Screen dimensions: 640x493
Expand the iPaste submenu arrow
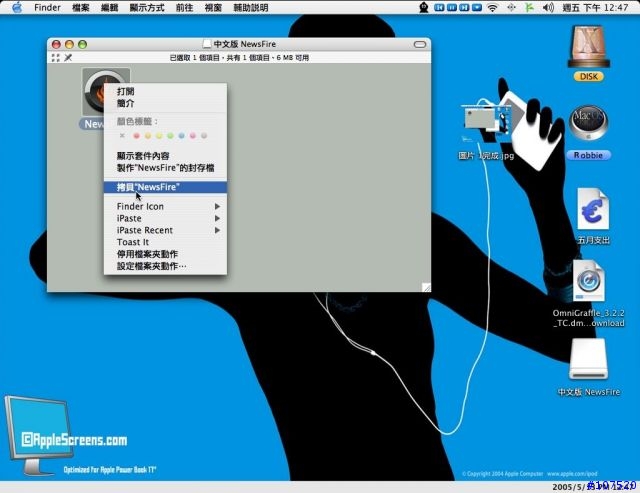pos(218,218)
